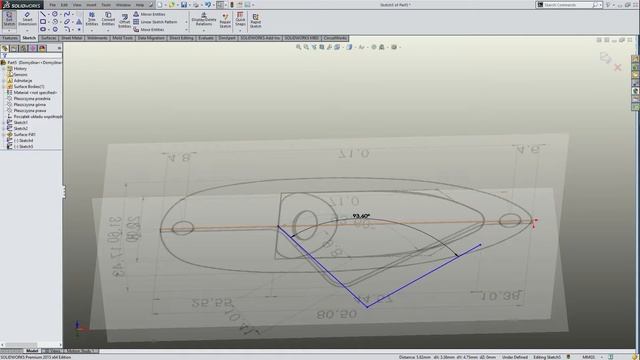The image size is (640, 360).
Task: Open Line tool dropdown arrow
Action: [x=49, y=14]
